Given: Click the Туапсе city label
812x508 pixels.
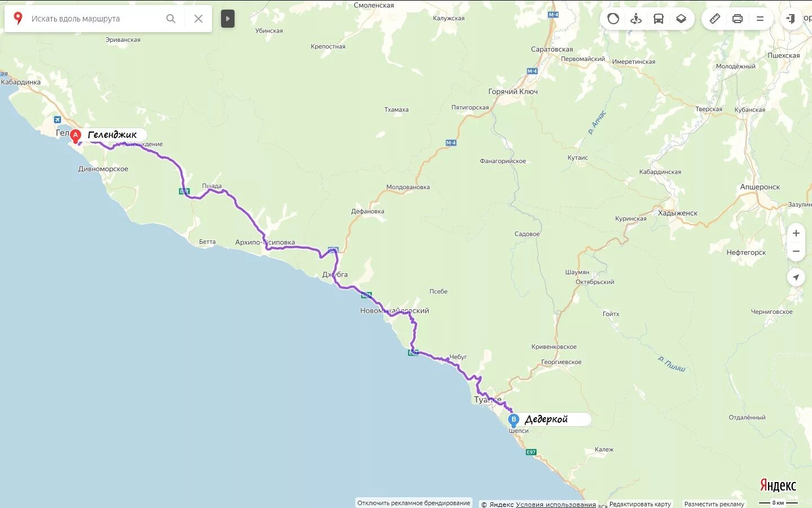Looking at the screenshot, I should click(x=488, y=400).
